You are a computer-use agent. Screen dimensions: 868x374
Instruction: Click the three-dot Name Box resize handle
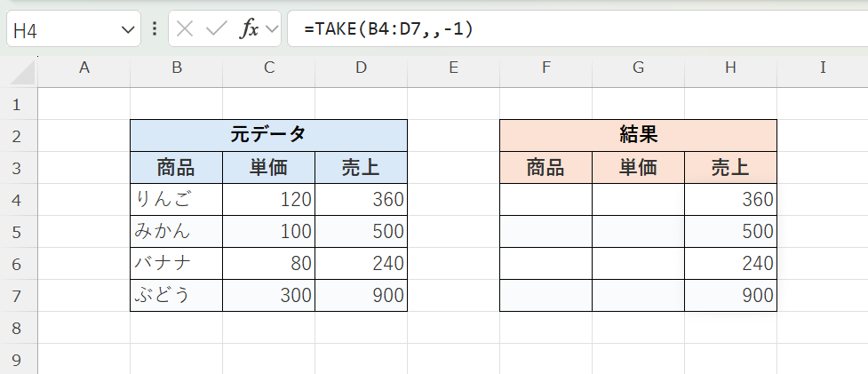(155, 28)
